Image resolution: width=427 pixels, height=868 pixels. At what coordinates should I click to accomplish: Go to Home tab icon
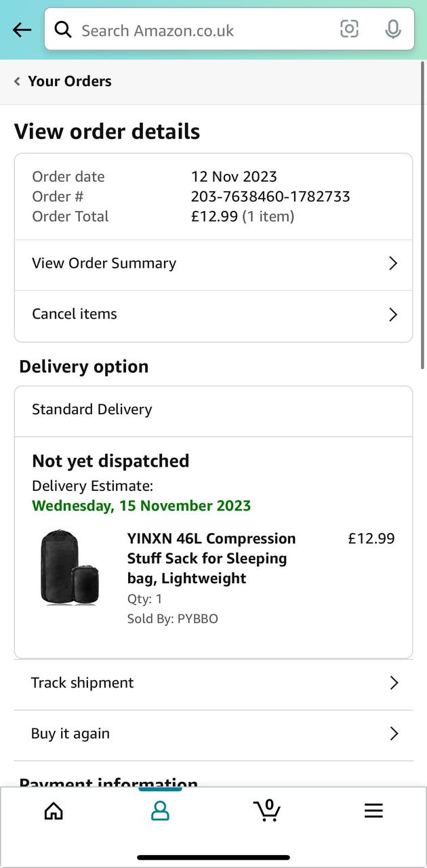pyautogui.click(x=54, y=810)
